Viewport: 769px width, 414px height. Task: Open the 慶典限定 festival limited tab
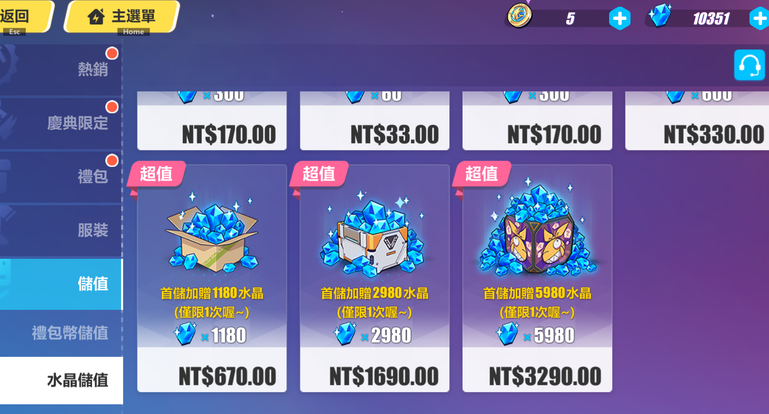point(61,123)
